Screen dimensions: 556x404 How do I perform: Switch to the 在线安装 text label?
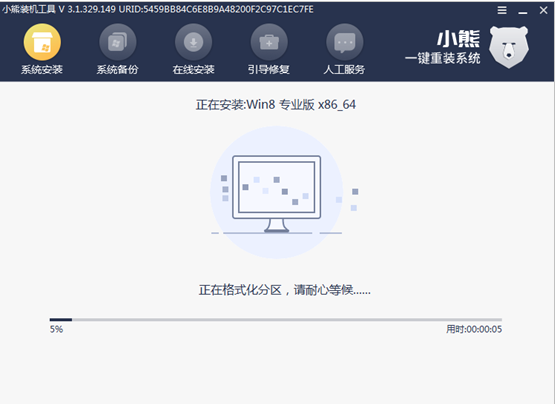(x=193, y=70)
